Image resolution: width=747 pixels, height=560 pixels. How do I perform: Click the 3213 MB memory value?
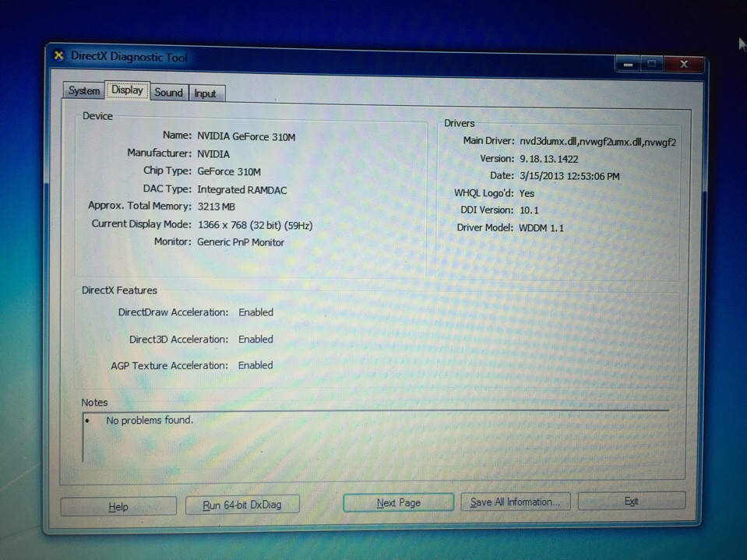pos(217,206)
